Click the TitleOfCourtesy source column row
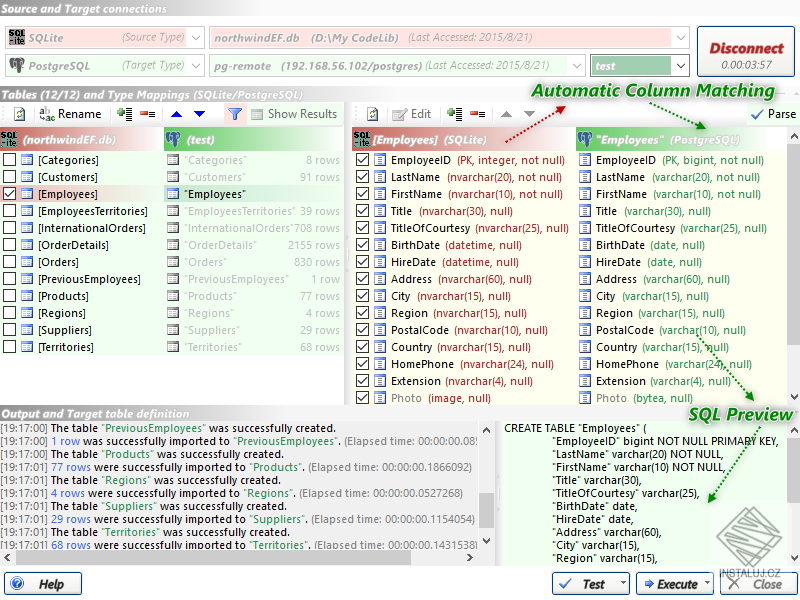This screenshot has height=600, width=800. [x=463, y=228]
